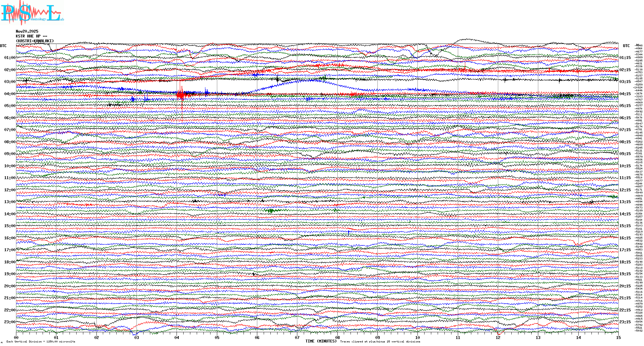Select the 03:15 label on right axis
The image size is (644, 346).
(x=625, y=82)
